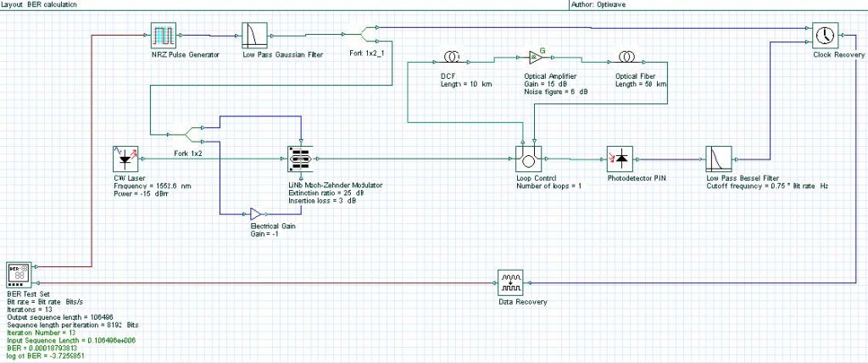Click the 'BER Test Set' label

pos(26,295)
